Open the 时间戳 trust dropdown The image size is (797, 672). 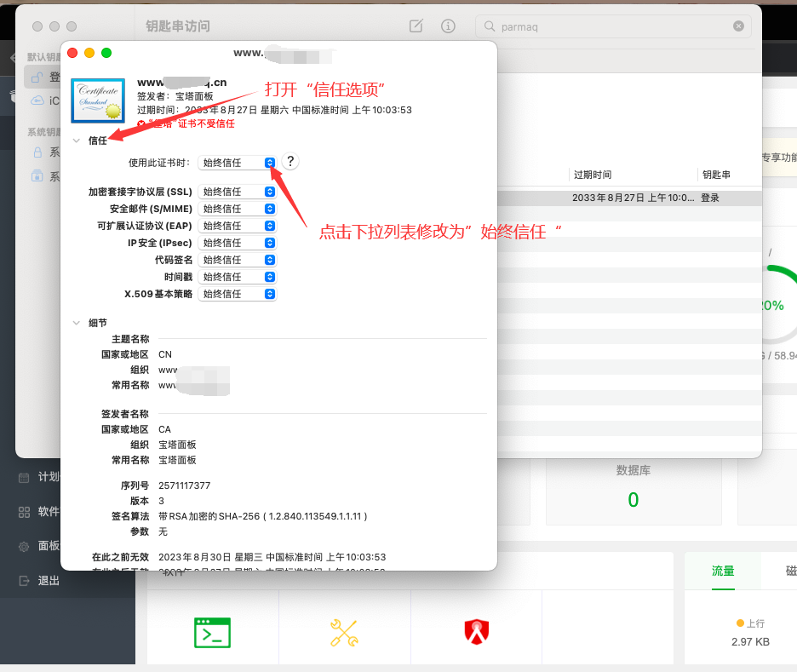coord(238,277)
